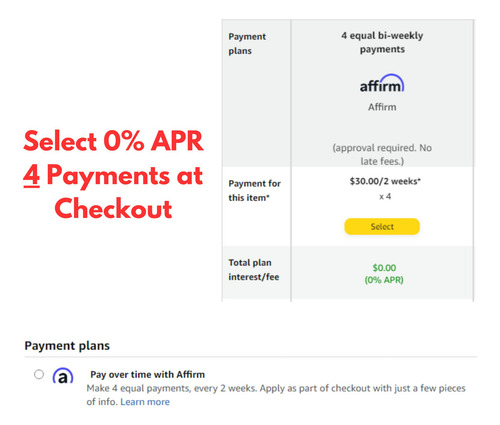Select the Pay over time with Affirm radio button
The height and width of the screenshot is (425, 500).
(x=39, y=374)
